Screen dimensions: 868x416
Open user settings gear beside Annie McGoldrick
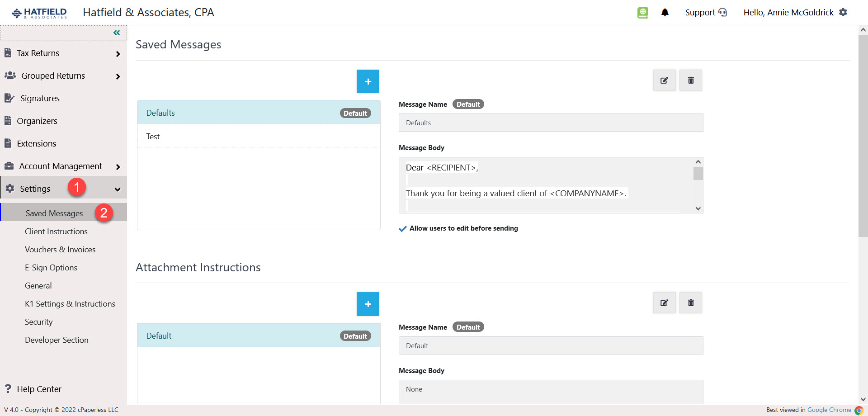click(x=843, y=13)
